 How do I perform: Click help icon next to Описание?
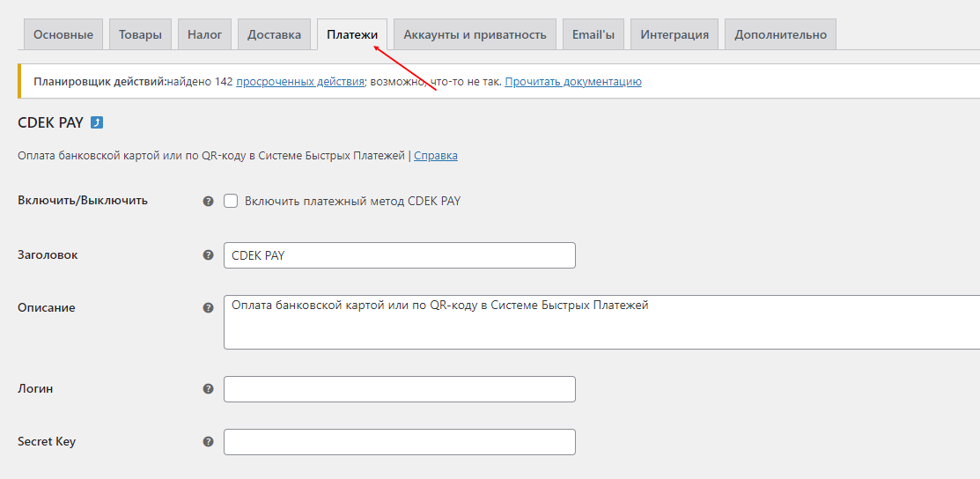point(209,307)
